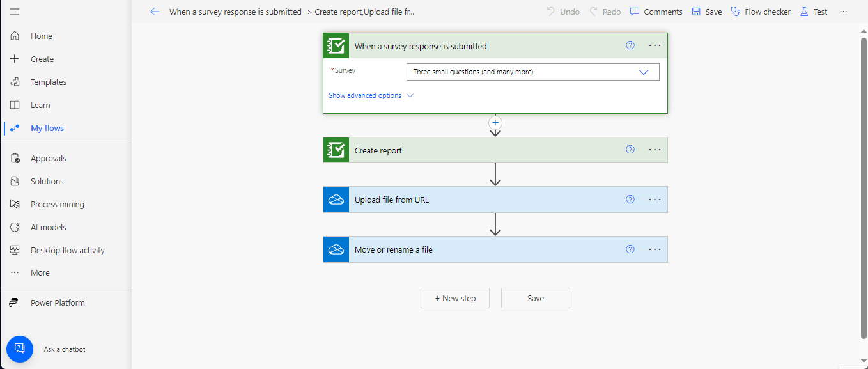Navigate to the Learn page
The image size is (868, 369).
[40, 105]
